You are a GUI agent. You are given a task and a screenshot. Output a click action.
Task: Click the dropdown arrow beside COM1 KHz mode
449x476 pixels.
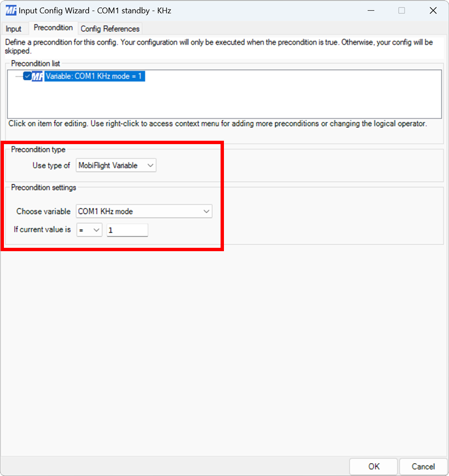click(x=208, y=211)
